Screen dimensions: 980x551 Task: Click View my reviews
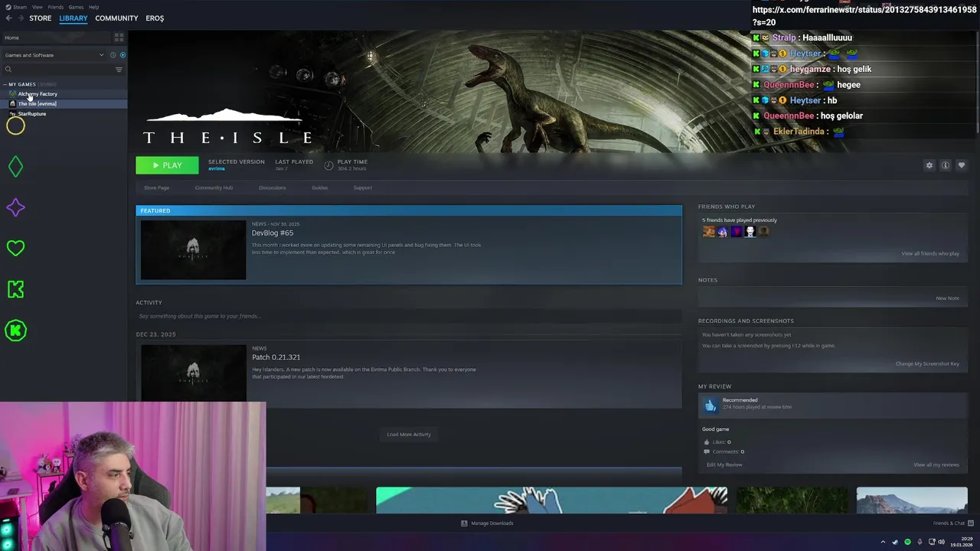point(936,465)
